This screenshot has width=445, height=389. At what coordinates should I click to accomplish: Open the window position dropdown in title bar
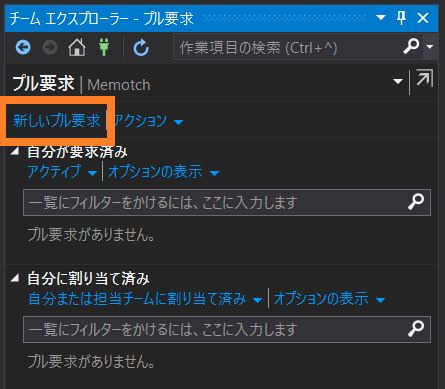pyautogui.click(x=381, y=17)
